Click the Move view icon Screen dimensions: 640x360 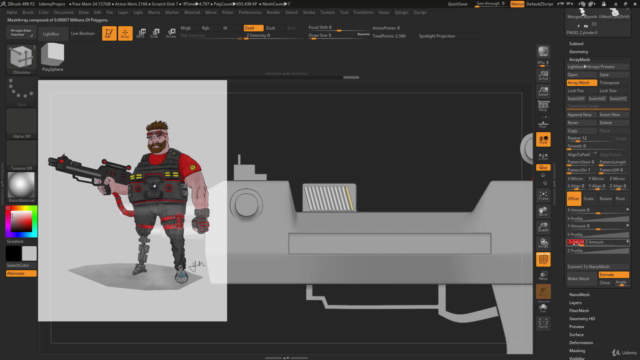tap(543, 211)
